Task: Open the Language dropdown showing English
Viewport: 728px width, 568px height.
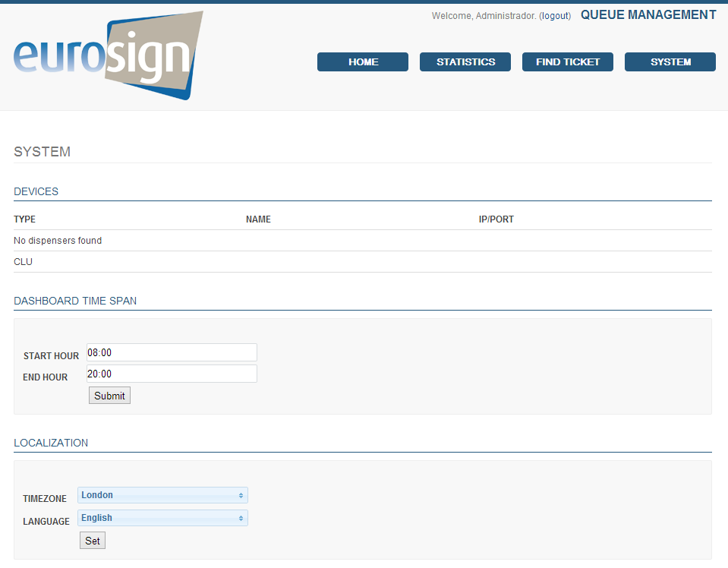Action: pos(162,518)
